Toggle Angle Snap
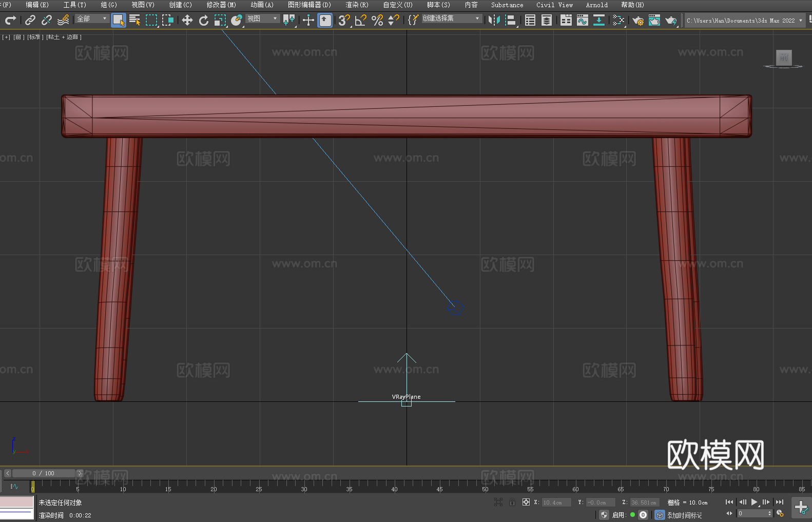 (361, 20)
